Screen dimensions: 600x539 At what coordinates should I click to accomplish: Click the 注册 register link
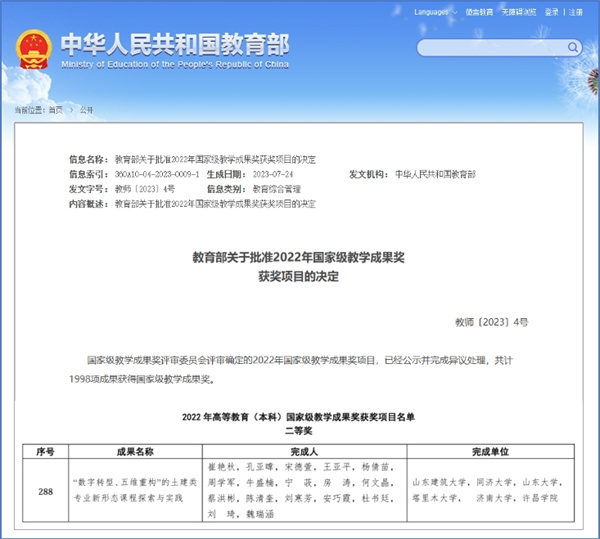tap(574, 13)
